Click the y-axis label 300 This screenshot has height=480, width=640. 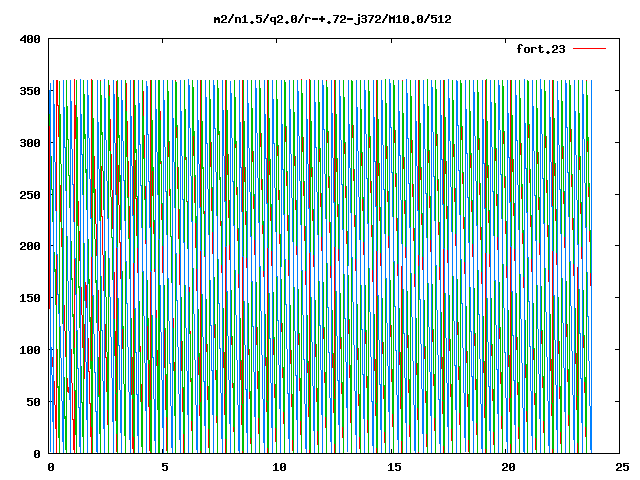(30, 143)
